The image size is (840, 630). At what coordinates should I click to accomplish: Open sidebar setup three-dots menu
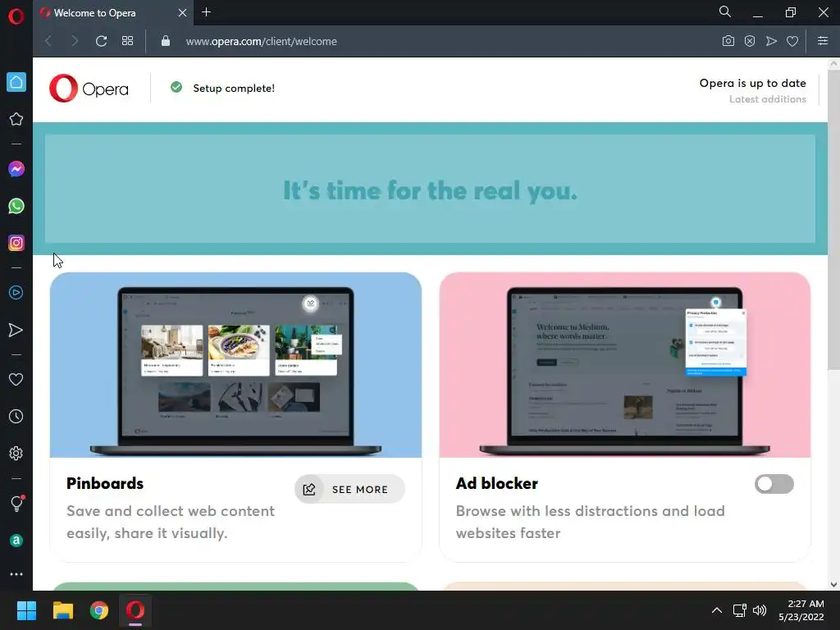[x=16, y=574]
